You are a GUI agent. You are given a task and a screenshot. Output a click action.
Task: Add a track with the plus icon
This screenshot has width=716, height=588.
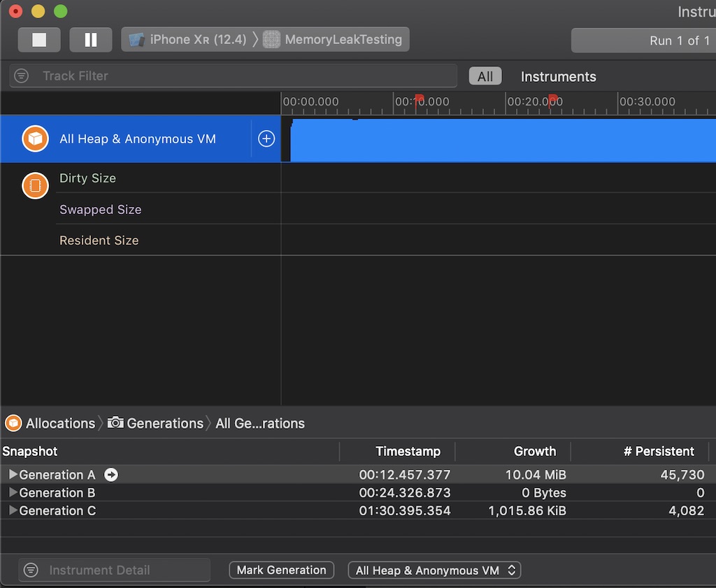[266, 138]
